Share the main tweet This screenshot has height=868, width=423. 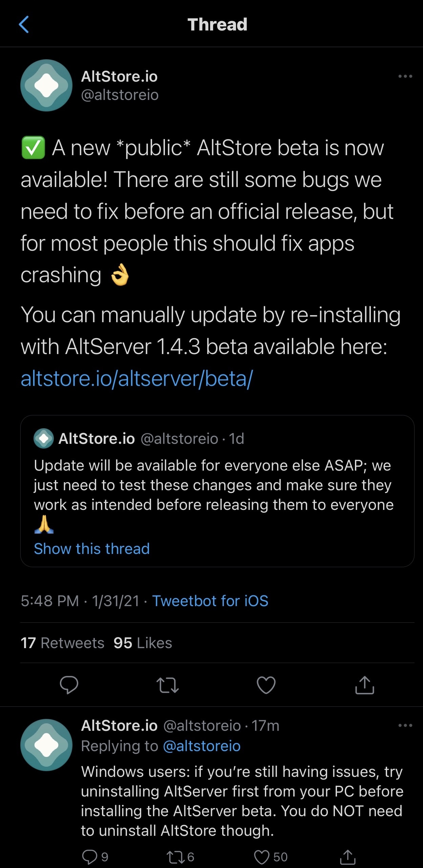(x=364, y=685)
